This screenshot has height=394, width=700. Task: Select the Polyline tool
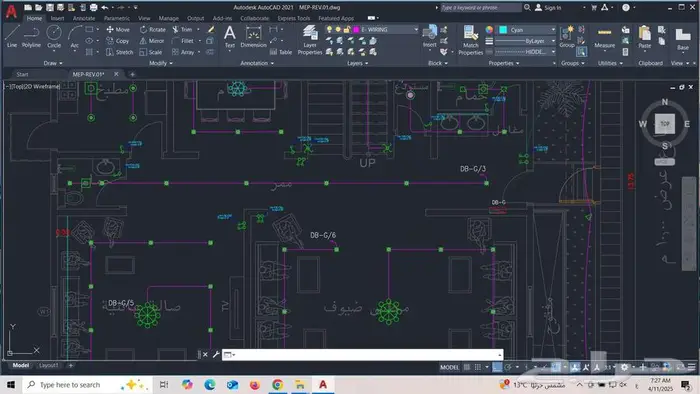pos(31,36)
